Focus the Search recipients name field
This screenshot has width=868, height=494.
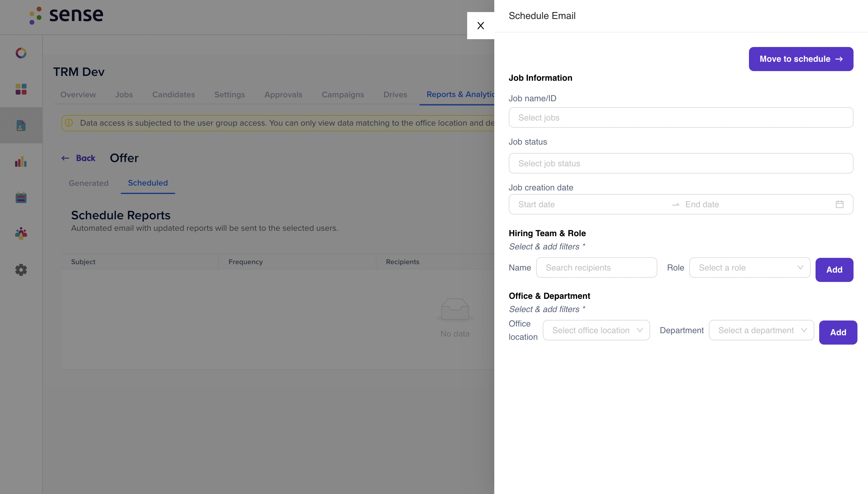click(x=596, y=268)
